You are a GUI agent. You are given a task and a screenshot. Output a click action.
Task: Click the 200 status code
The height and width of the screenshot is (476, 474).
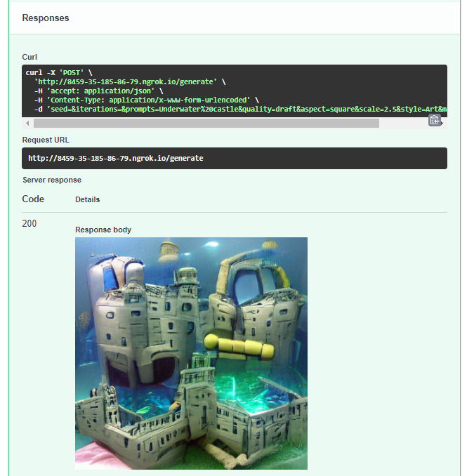tap(29, 224)
